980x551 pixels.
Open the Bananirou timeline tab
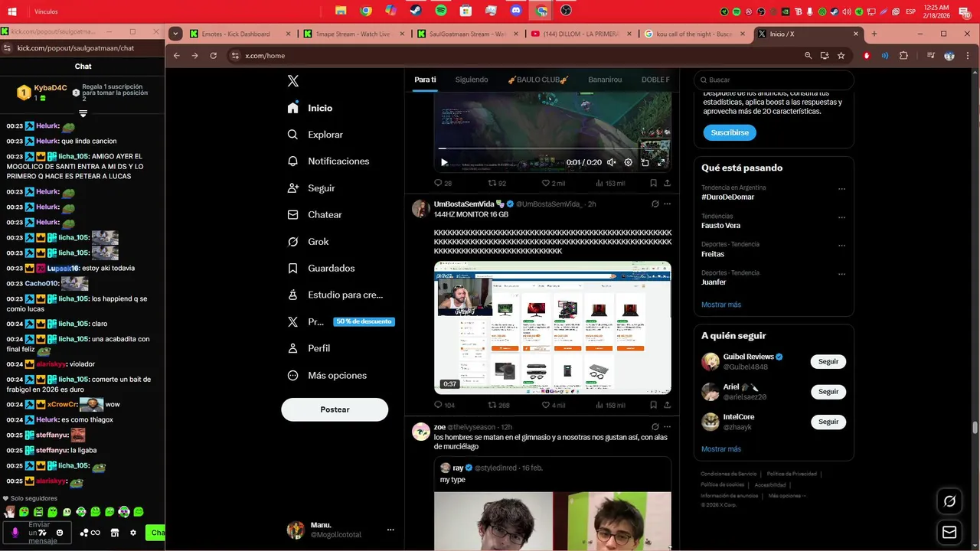(605, 80)
